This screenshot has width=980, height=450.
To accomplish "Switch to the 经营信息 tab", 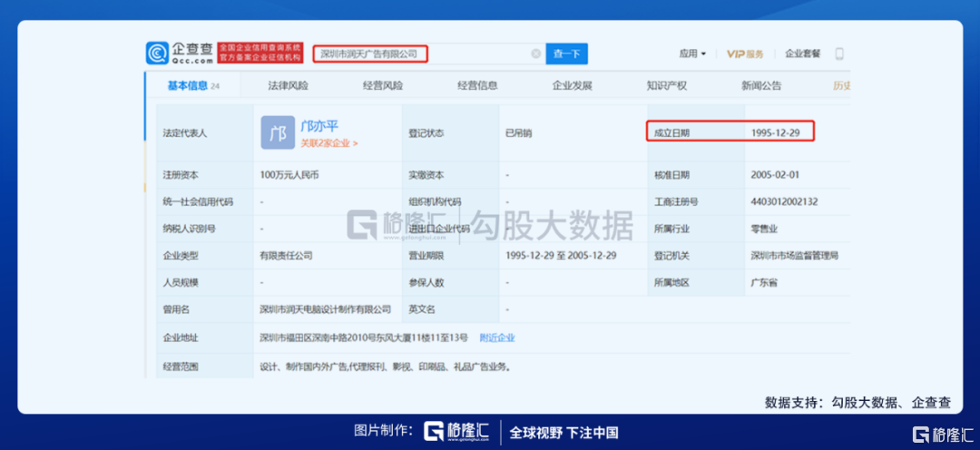I will click(x=477, y=85).
